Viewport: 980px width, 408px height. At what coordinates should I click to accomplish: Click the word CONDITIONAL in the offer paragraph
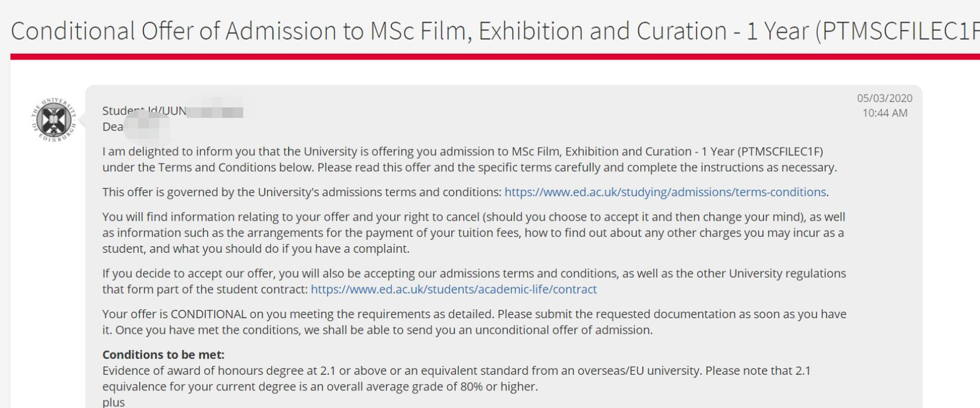(x=208, y=314)
